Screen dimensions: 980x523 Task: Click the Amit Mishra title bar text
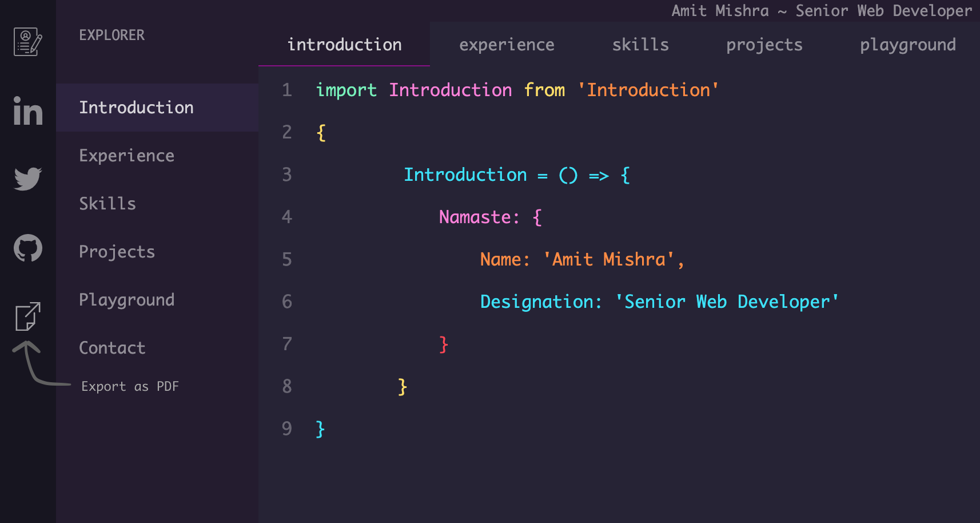[x=820, y=10]
